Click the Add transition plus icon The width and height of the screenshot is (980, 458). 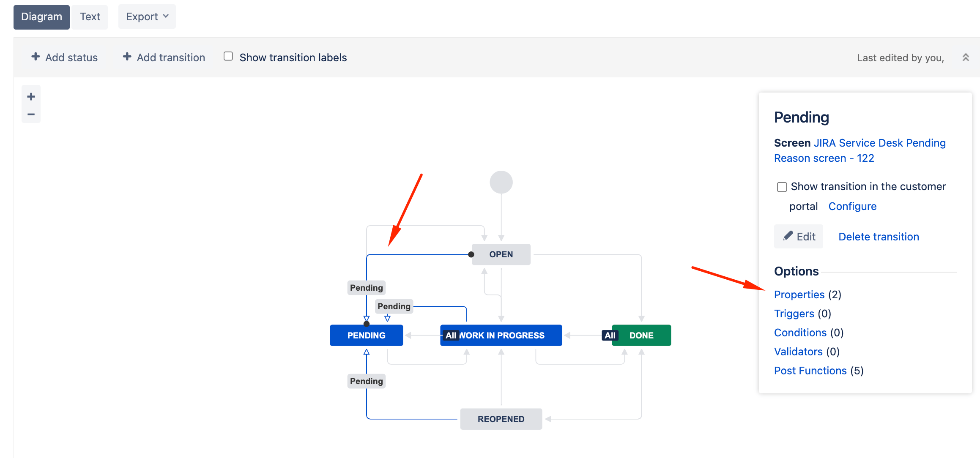[x=127, y=57]
